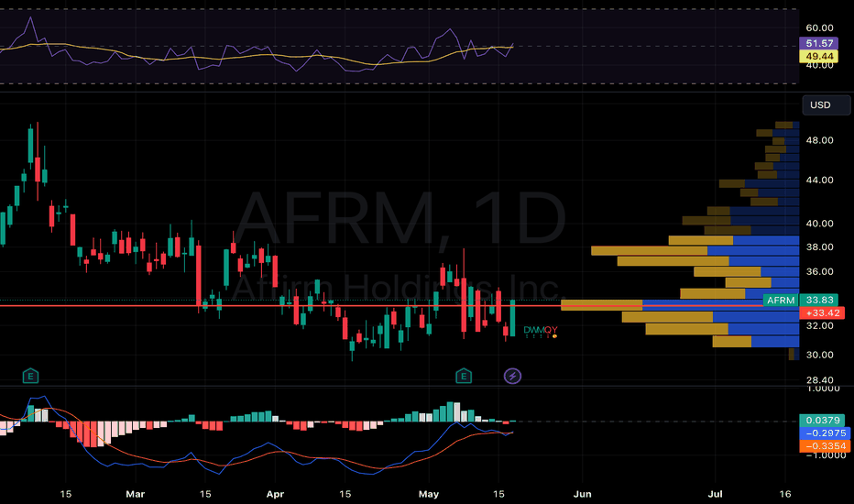Image resolution: width=854 pixels, height=504 pixels.
Task: Select the tall green latest daily candle
Action: click(x=512, y=318)
